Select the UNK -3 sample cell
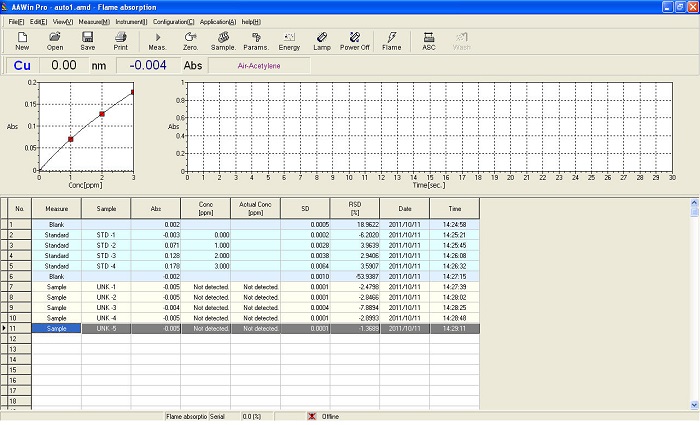700x425 pixels. (x=106, y=308)
